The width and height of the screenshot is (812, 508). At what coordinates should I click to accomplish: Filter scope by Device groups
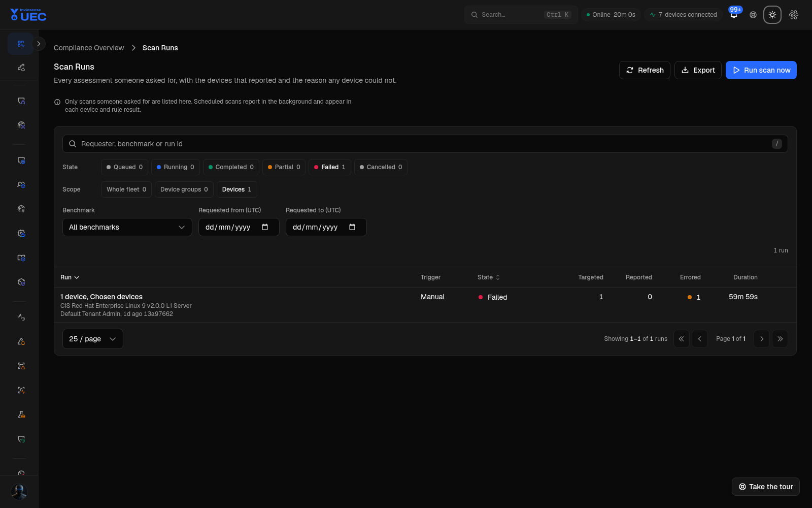click(184, 189)
